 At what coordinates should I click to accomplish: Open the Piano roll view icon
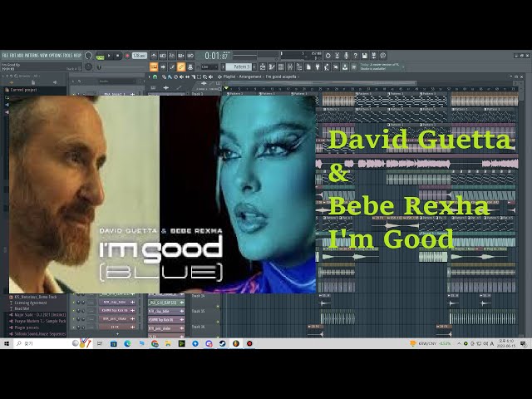(x=272, y=66)
